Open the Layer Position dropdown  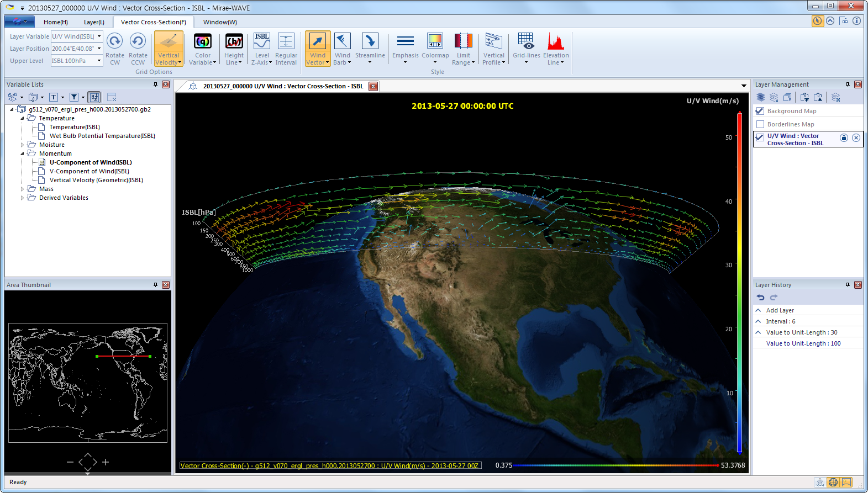pos(99,49)
